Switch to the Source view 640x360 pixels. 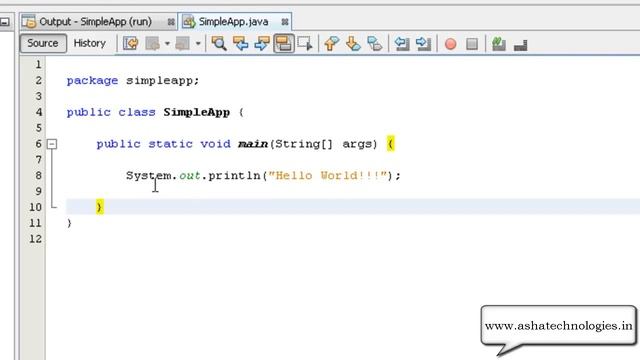point(43,43)
